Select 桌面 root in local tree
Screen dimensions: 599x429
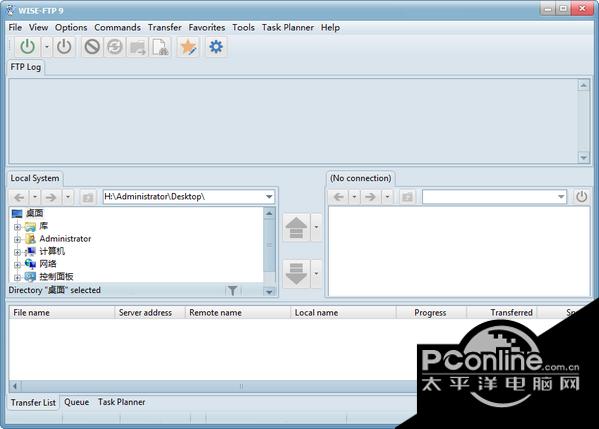(34, 213)
